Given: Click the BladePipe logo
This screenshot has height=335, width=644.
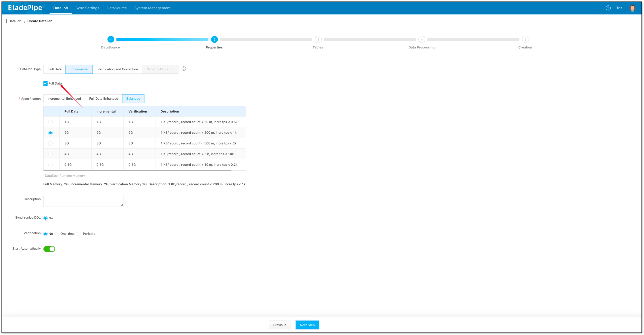Looking at the screenshot, I should click(25, 8).
